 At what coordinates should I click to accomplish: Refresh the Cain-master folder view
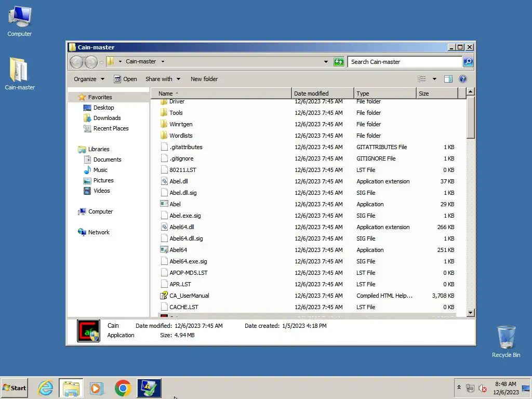tap(339, 62)
